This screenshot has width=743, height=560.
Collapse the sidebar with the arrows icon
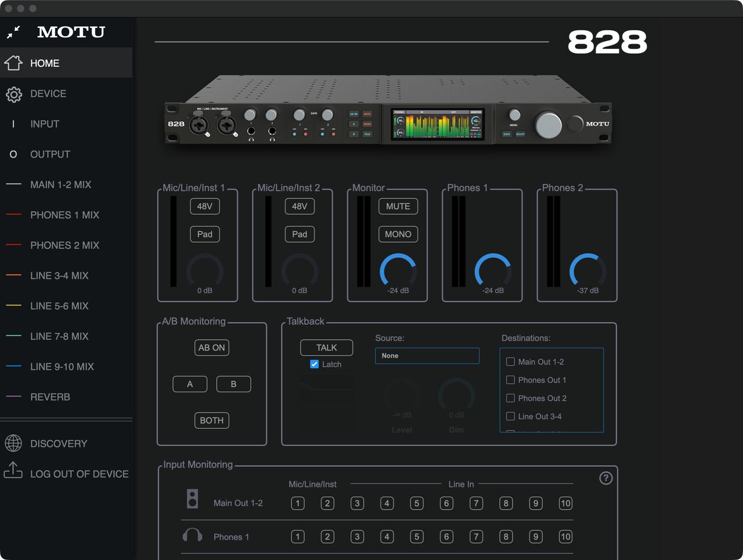(x=13, y=32)
